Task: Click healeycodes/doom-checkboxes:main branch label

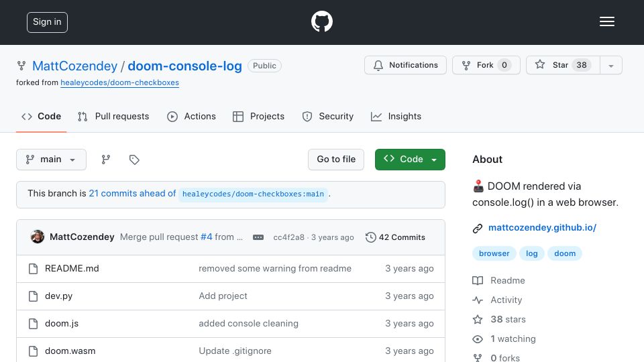Action: point(253,194)
